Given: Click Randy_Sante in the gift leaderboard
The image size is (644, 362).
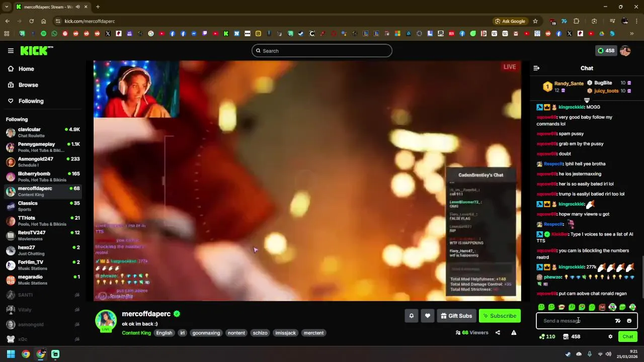Looking at the screenshot, I should 569,83.
